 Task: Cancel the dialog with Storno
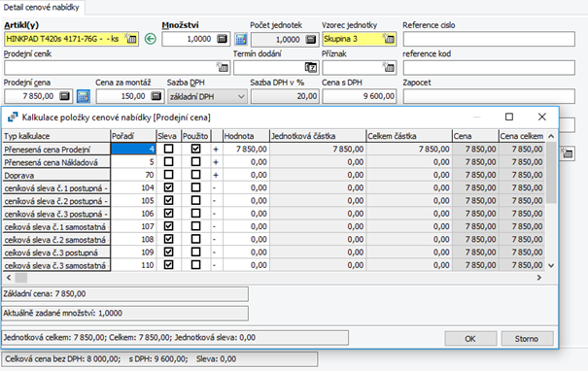(x=527, y=339)
